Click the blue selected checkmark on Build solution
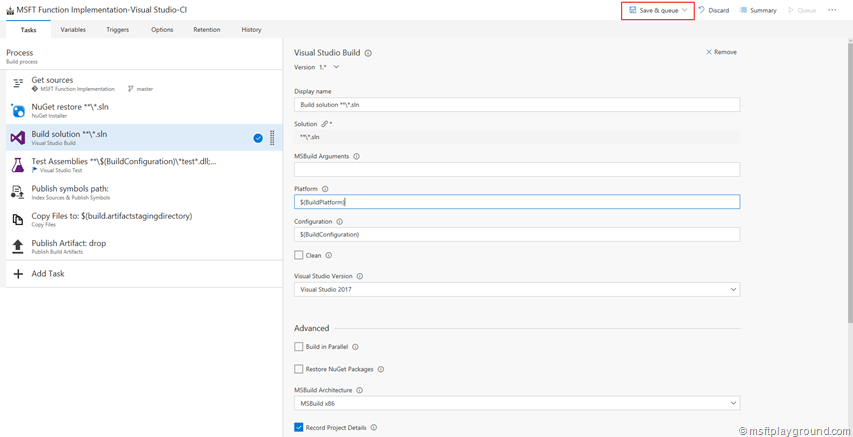 [258, 138]
